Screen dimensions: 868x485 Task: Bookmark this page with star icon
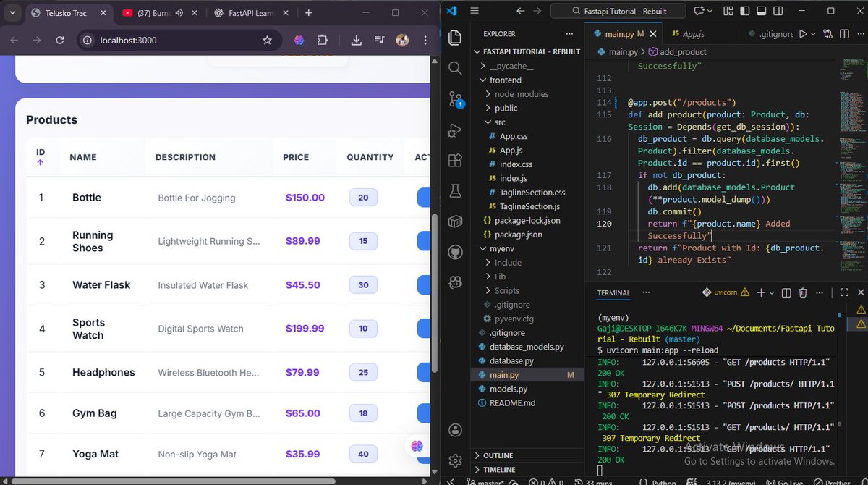pos(267,41)
